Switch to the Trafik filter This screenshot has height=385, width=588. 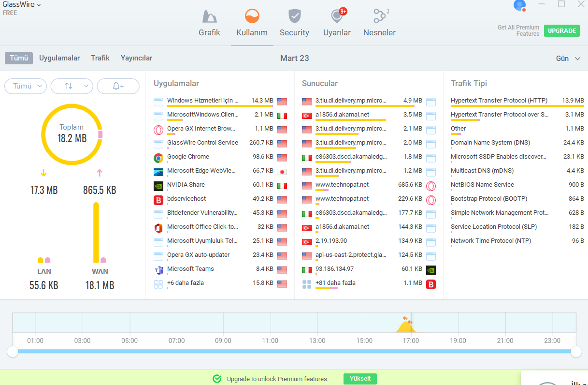click(x=100, y=58)
